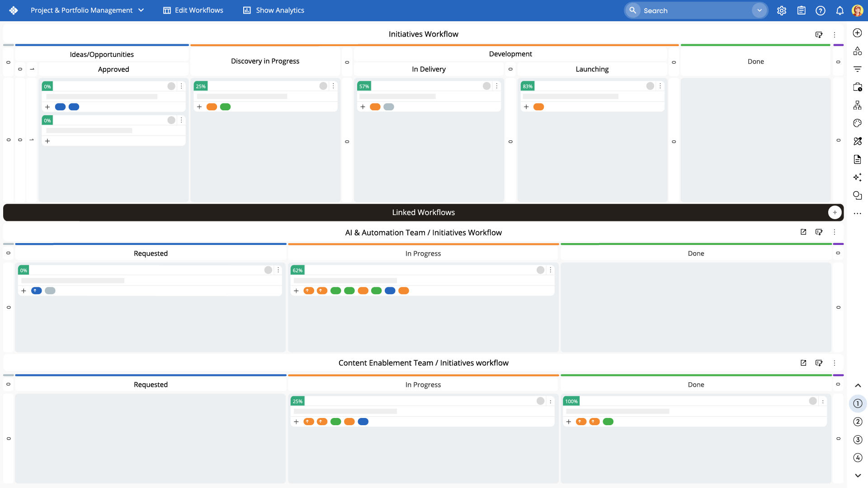The height and width of the screenshot is (488, 868).
Task: Open the filter icon in the right sidebar
Action: pyautogui.click(x=857, y=69)
